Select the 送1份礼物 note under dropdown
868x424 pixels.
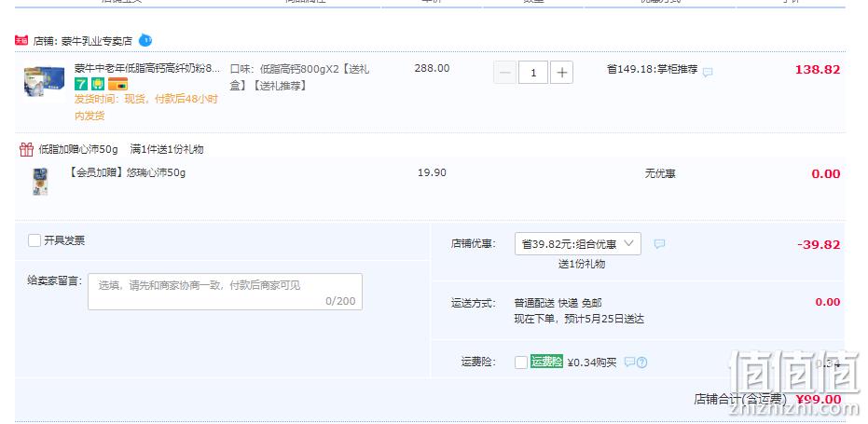click(581, 264)
